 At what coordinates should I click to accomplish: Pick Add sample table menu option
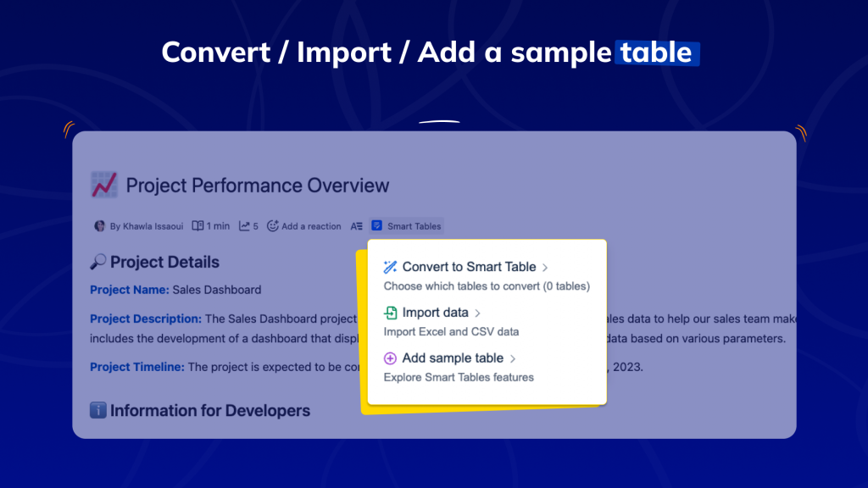(453, 358)
